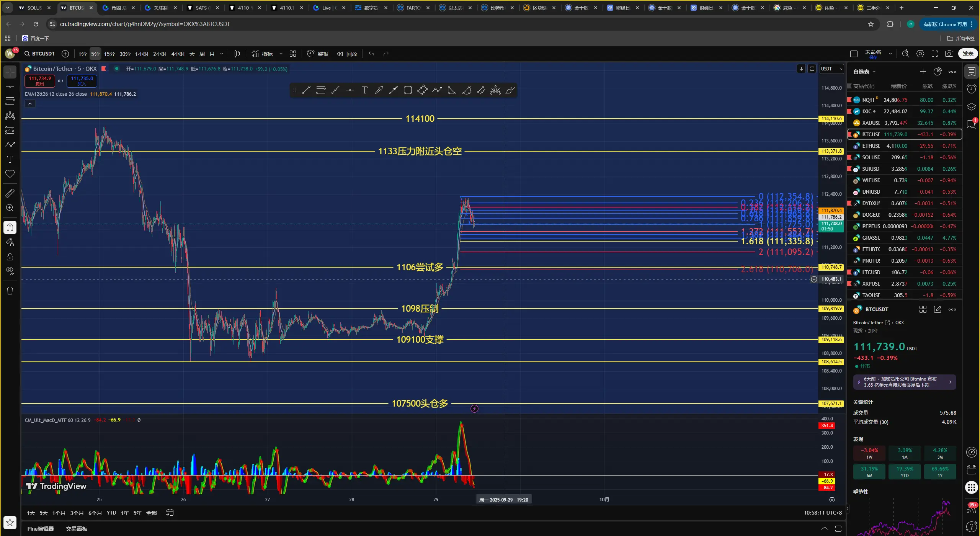Select rectangle shape in floating drawing toolbar

[408, 90]
